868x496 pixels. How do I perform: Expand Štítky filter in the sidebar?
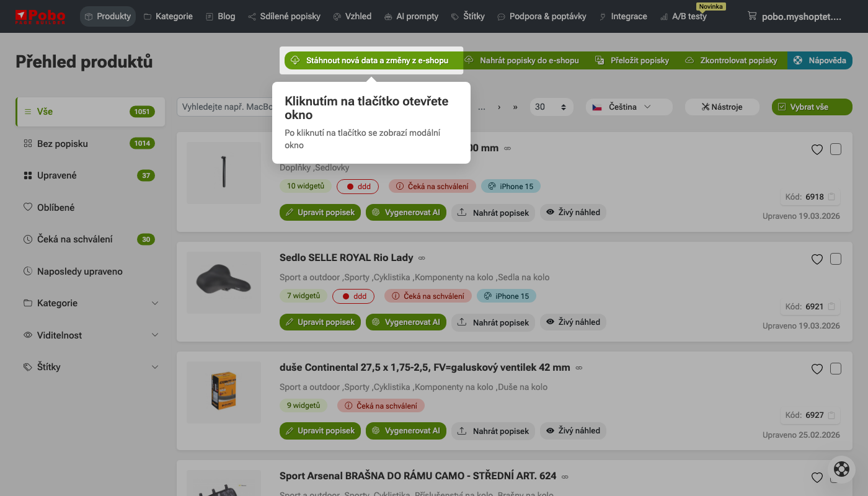pyautogui.click(x=91, y=367)
